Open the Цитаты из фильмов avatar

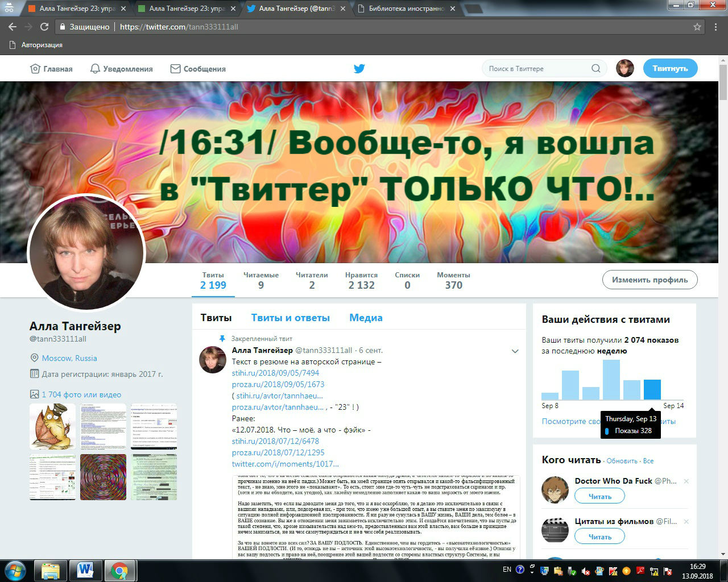click(555, 530)
